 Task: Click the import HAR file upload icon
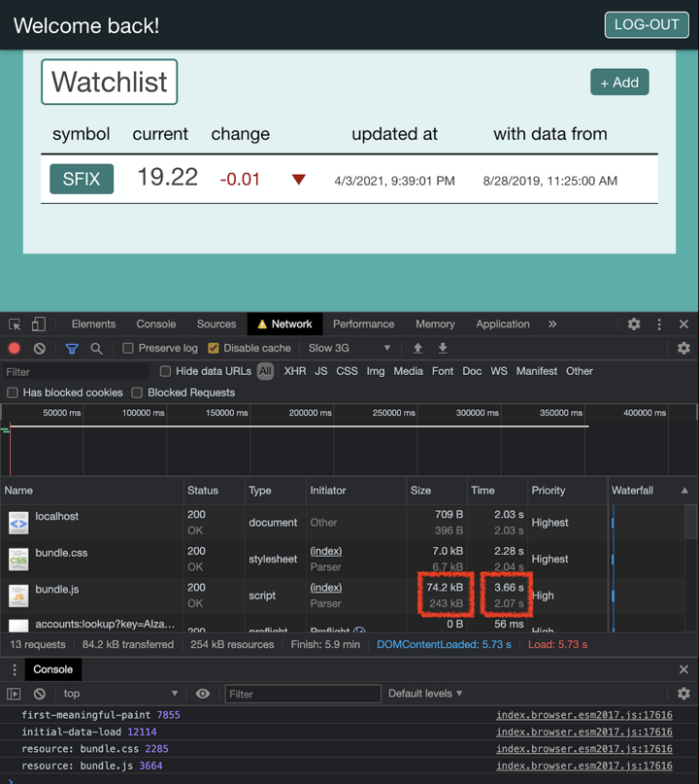(417, 349)
